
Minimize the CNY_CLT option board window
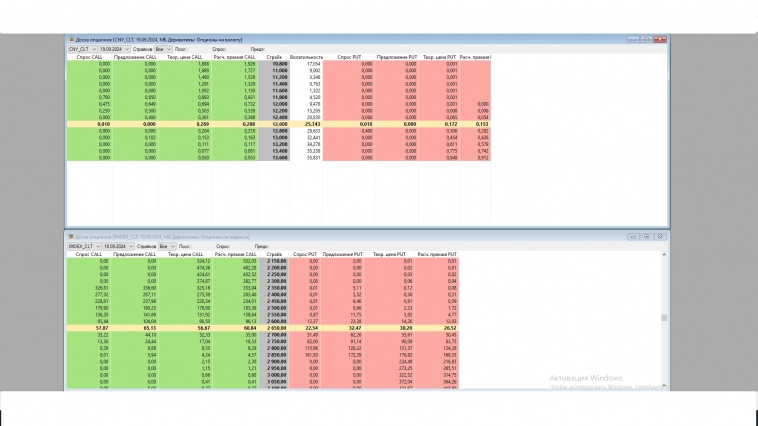pyautogui.click(x=634, y=39)
